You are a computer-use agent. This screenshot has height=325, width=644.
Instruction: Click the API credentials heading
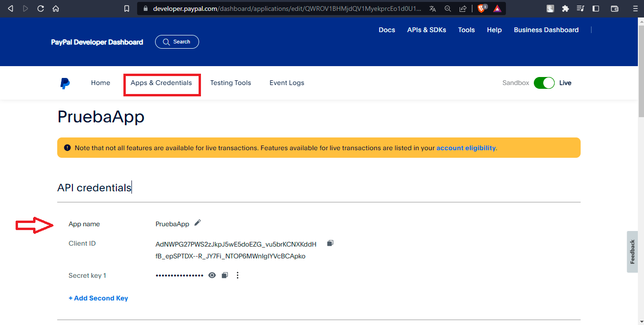(x=94, y=188)
